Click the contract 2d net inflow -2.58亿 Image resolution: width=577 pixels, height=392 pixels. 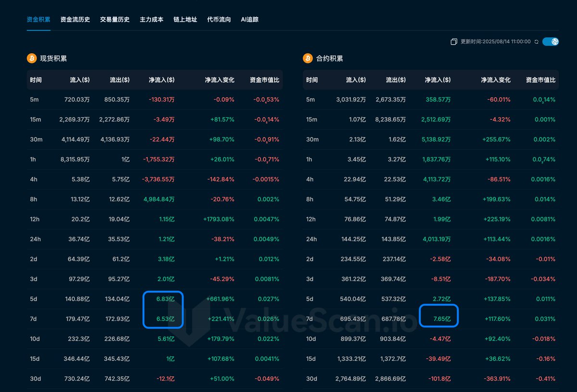point(441,259)
